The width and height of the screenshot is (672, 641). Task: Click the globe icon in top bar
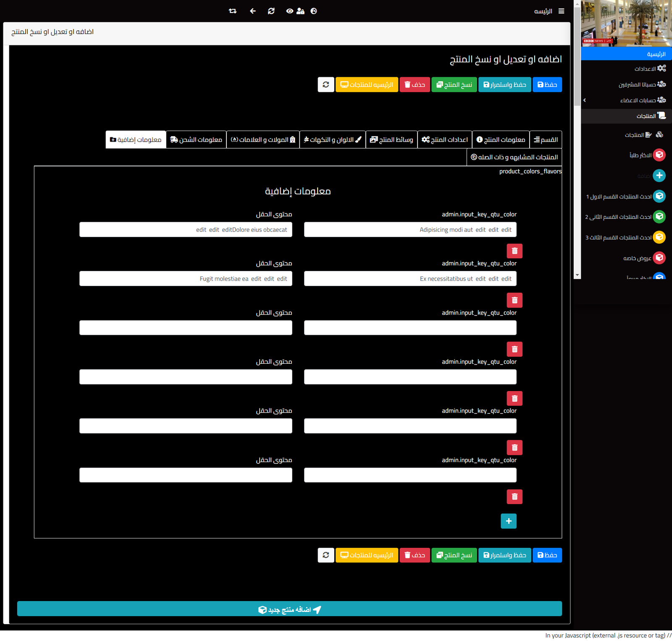coord(314,11)
